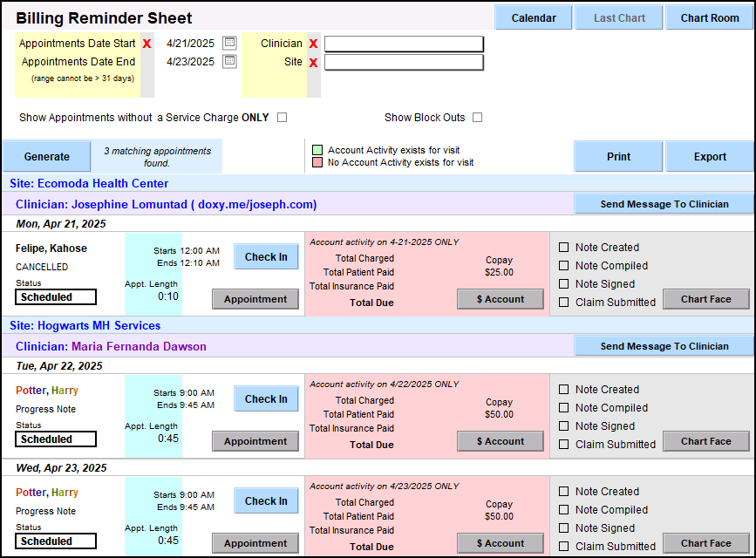The image size is (756, 558).
Task: Toggle the Show Block Outs checkbox
Action: point(477,118)
